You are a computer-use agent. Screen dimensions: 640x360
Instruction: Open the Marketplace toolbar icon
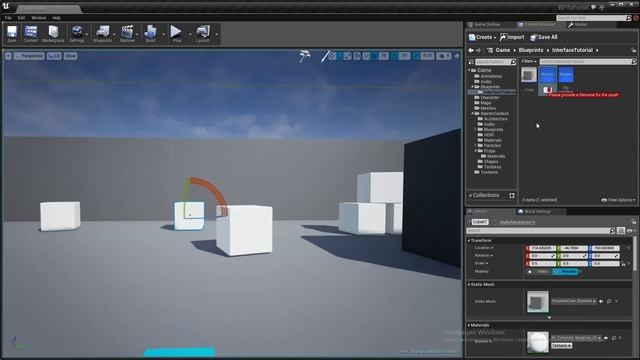53,34
